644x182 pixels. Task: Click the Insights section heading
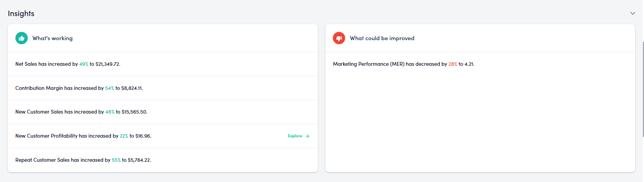click(21, 13)
